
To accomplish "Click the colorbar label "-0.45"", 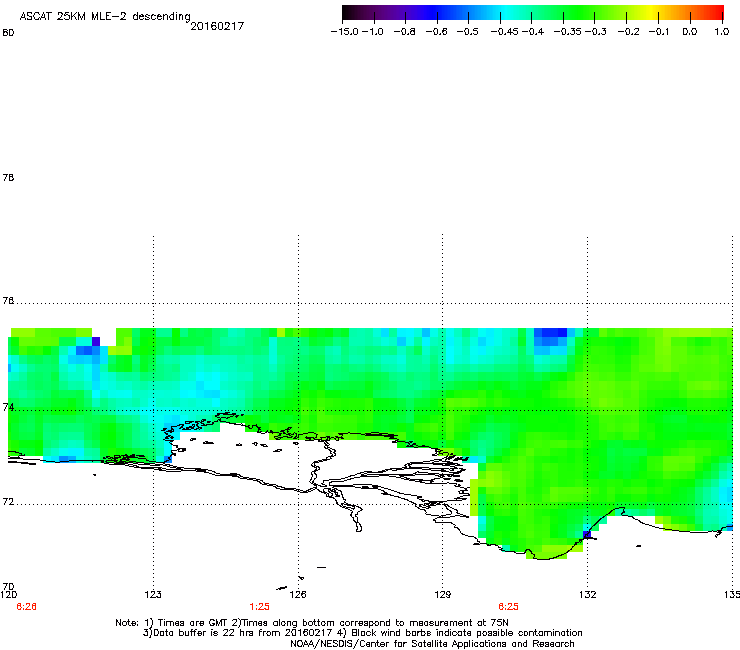I will click(x=505, y=32).
